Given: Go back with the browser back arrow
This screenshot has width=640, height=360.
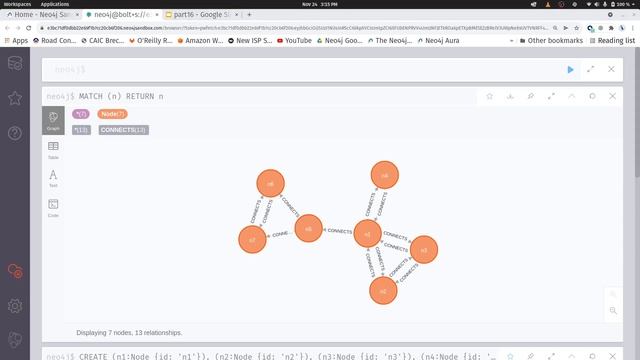Looking at the screenshot, I should pos(7,28).
